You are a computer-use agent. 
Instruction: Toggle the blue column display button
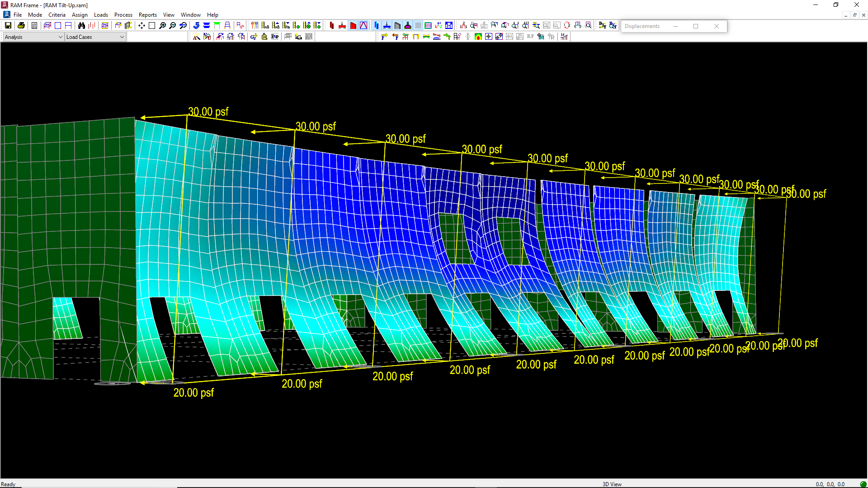pos(376,26)
